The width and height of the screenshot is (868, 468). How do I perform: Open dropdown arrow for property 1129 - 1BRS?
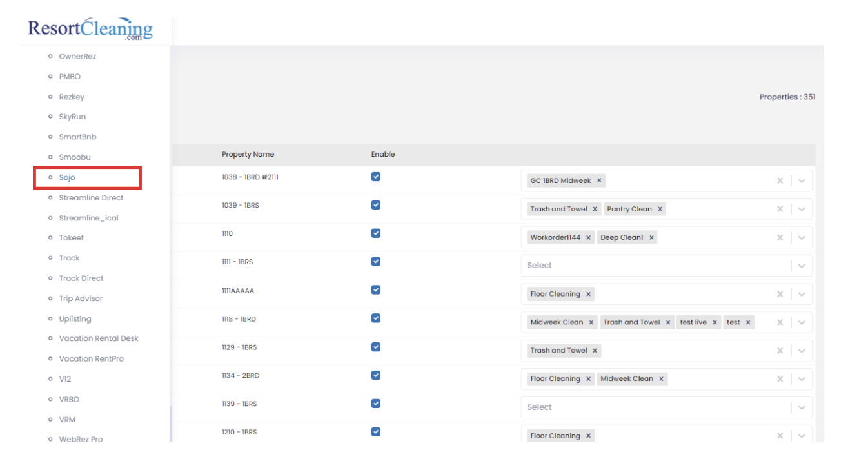click(802, 351)
